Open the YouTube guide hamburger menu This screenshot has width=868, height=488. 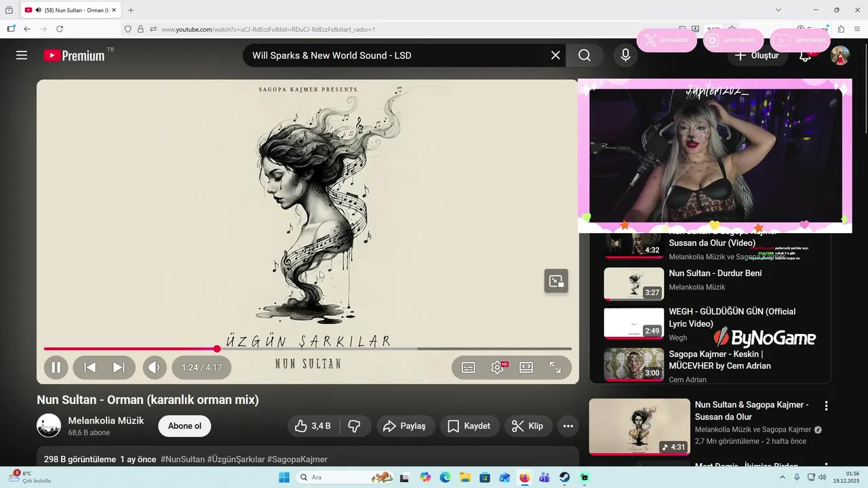coord(22,56)
